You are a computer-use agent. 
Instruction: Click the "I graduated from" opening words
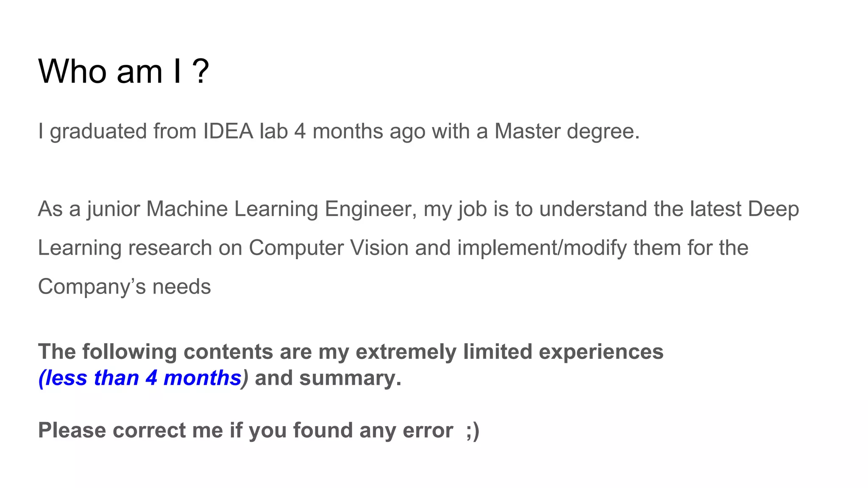[117, 131]
